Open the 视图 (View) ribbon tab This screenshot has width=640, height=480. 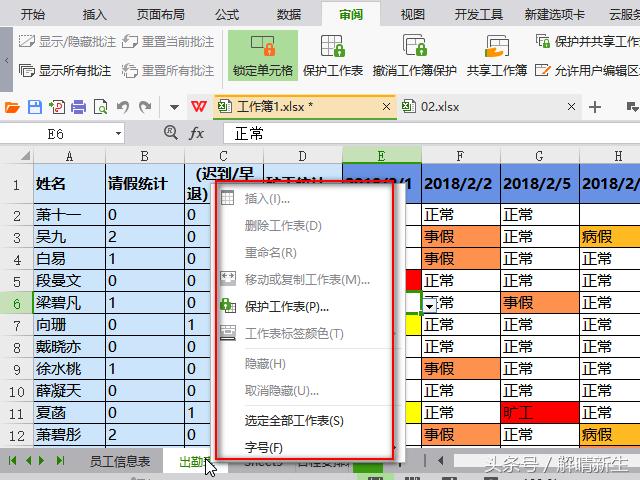click(413, 15)
